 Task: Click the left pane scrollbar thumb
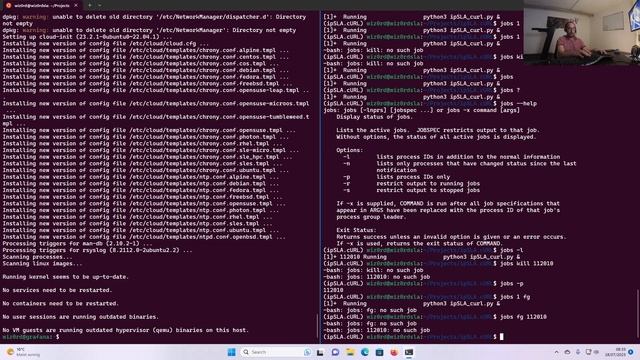click(317, 326)
